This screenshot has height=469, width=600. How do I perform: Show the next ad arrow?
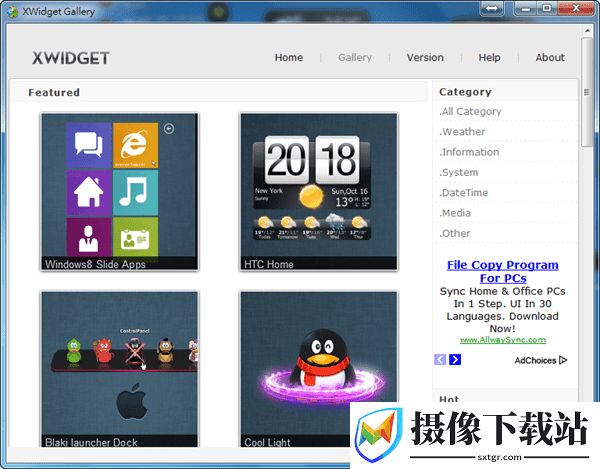tap(455, 360)
